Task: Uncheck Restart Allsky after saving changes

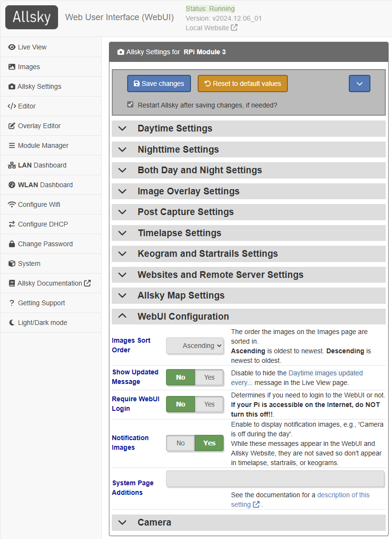Action: (x=130, y=105)
